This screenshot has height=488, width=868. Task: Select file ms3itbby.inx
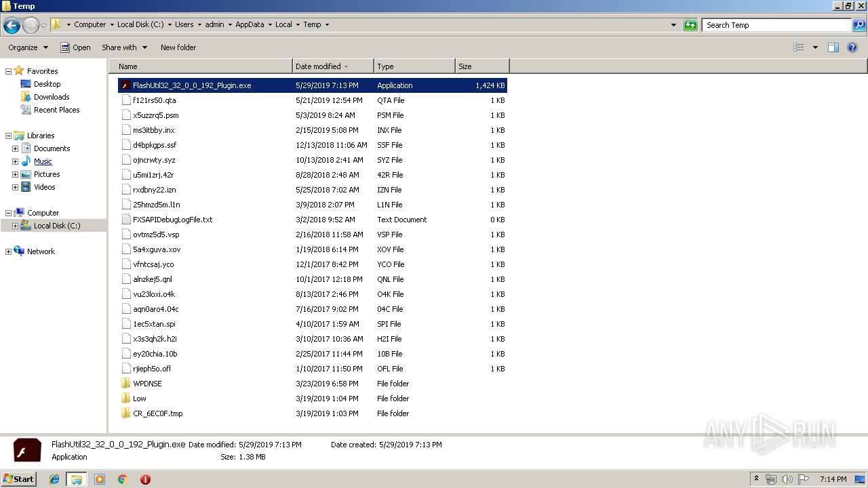click(x=153, y=130)
